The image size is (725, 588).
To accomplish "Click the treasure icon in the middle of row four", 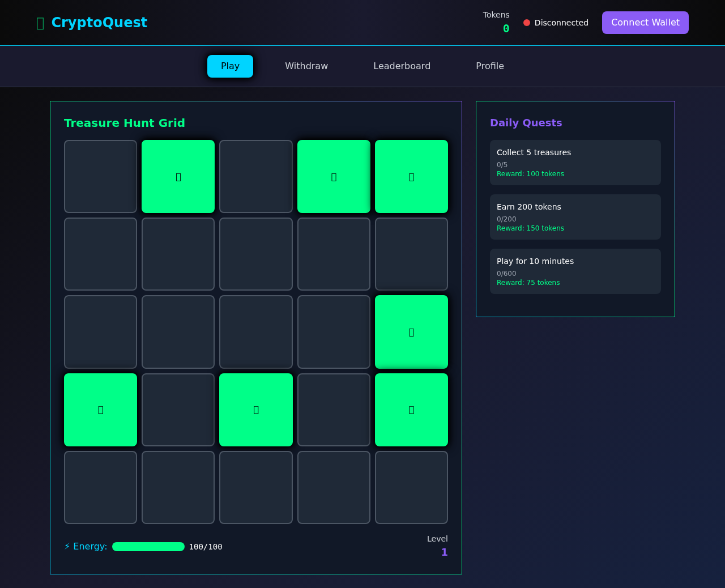I will click(256, 410).
